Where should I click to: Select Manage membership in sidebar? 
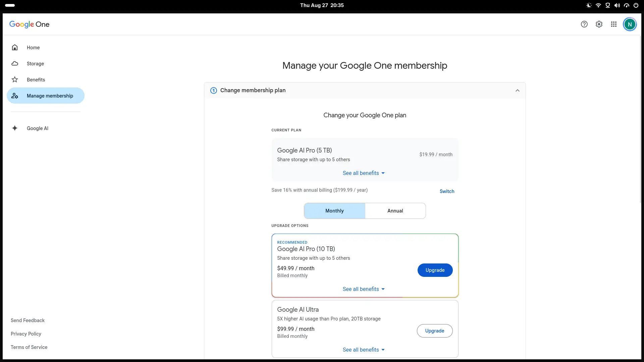point(46,96)
